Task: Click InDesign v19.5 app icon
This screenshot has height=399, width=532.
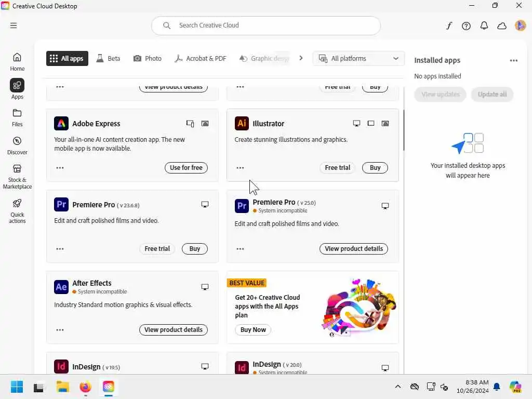Action: pyautogui.click(x=61, y=366)
